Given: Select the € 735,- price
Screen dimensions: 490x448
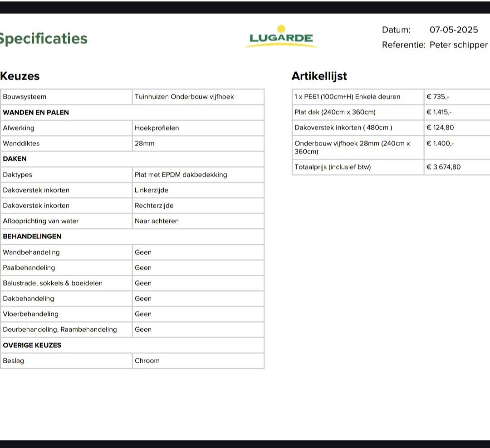Looking at the screenshot, I should click(437, 97).
